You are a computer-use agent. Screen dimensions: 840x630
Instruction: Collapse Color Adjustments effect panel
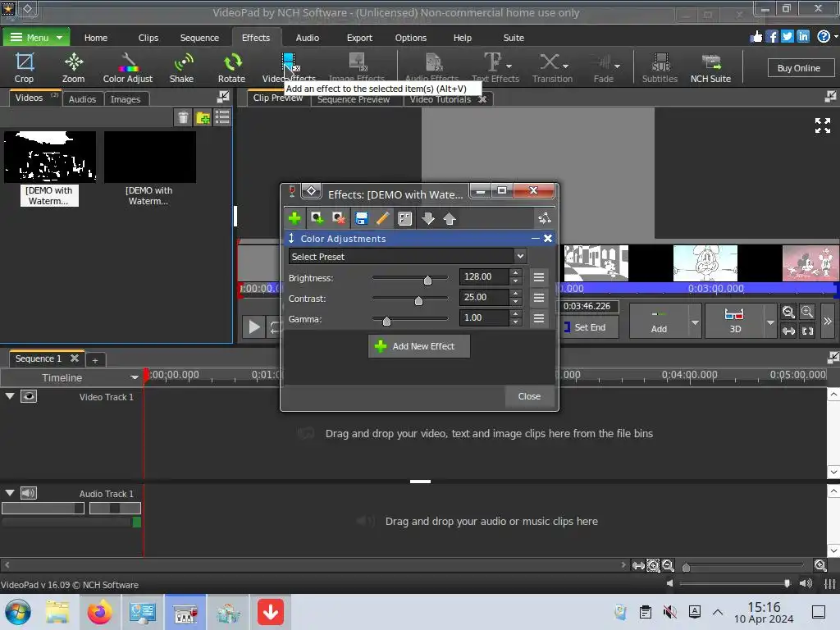click(x=535, y=239)
